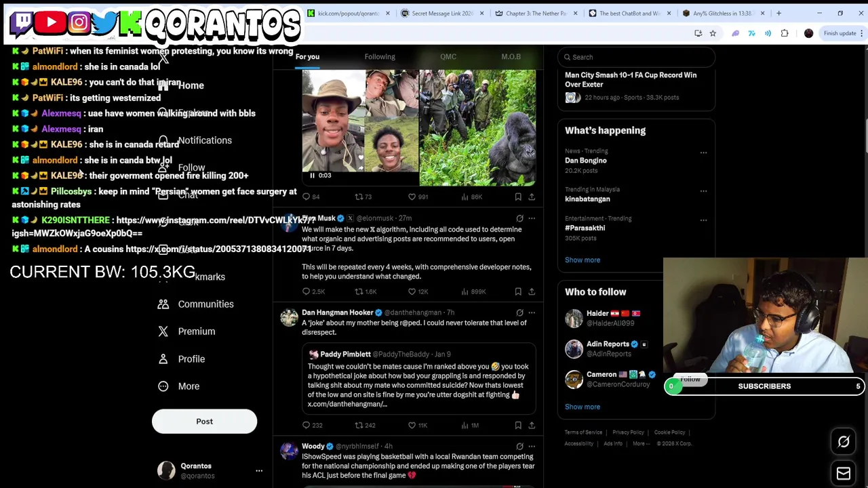Image resolution: width=868 pixels, height=488 pixels.
Task: View analytics of Elon Musk post (899K)
Action: click(x=473, y=291)
